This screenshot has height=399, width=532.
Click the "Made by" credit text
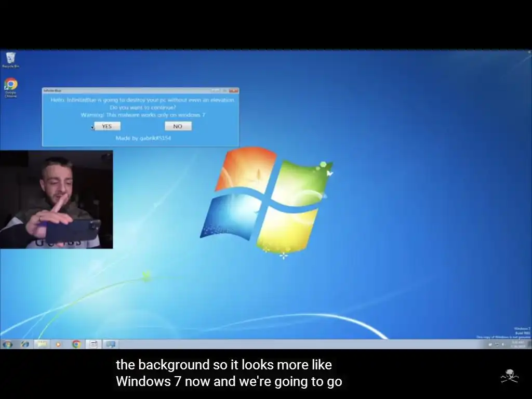point(143,138)
